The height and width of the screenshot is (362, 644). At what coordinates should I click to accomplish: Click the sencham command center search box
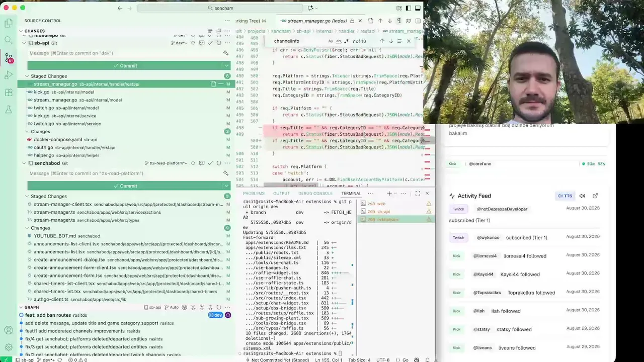click(220, 8)
